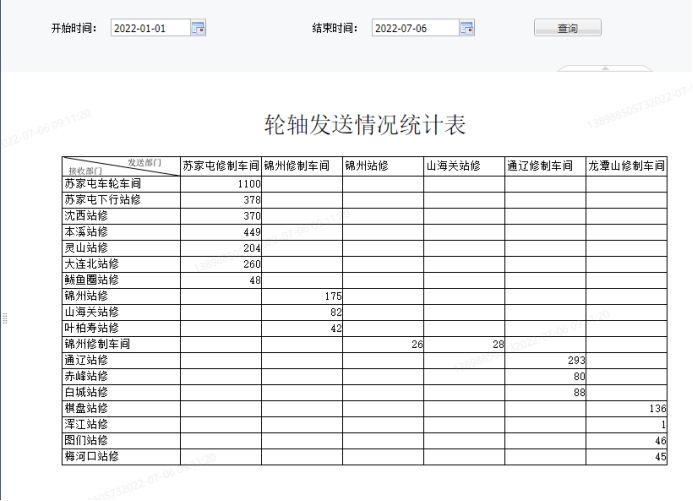
Task: Click the cell value 204
Action: (252, 248)
